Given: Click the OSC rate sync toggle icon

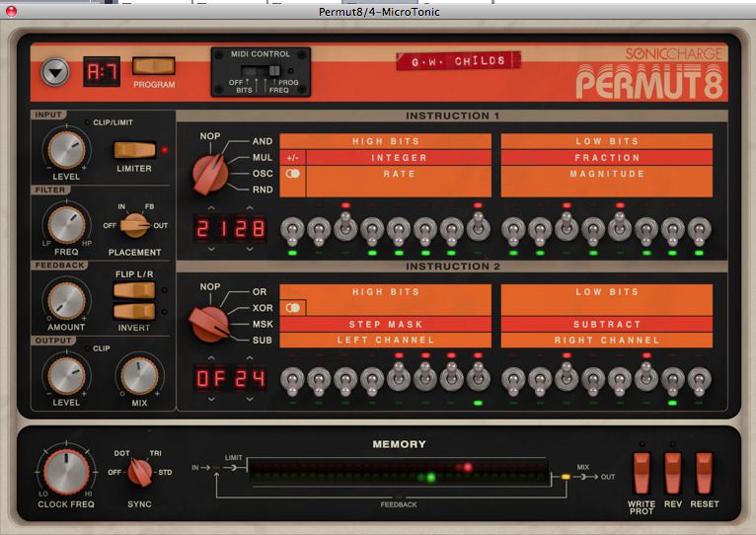Looking at the screenshot, I should (x=293, y=174).
